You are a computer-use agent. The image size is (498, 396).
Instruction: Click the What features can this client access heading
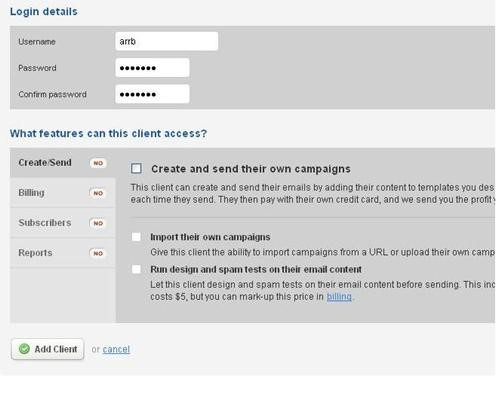click(108, 133)
